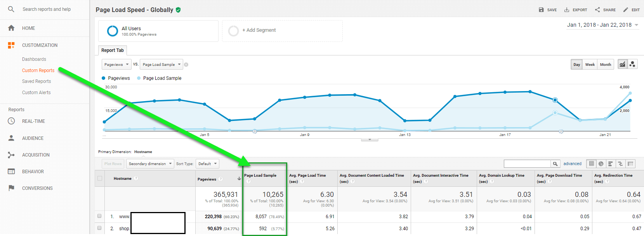Click the chart annotation marker below Jan 7
This screenshot has width=644, height=236.
(255, 132)
